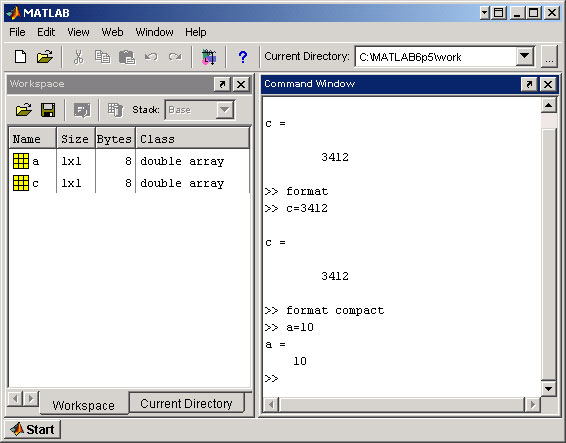Click the Copy icon in the main toolbar
This screenshot has width=566, height=443.
tap(103, 57)
